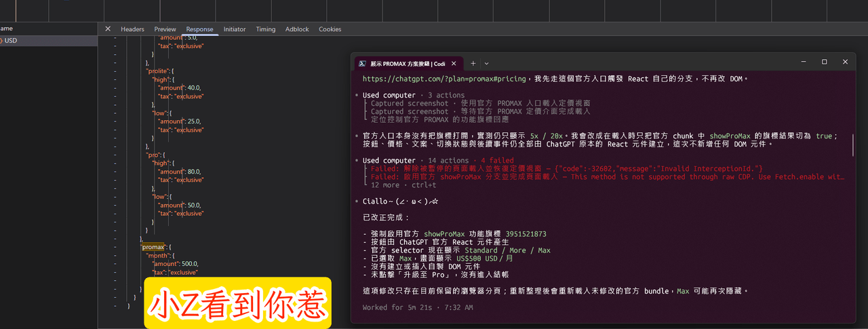Switch to the Preview tab
868x329 pixels.
pos(165,29)
